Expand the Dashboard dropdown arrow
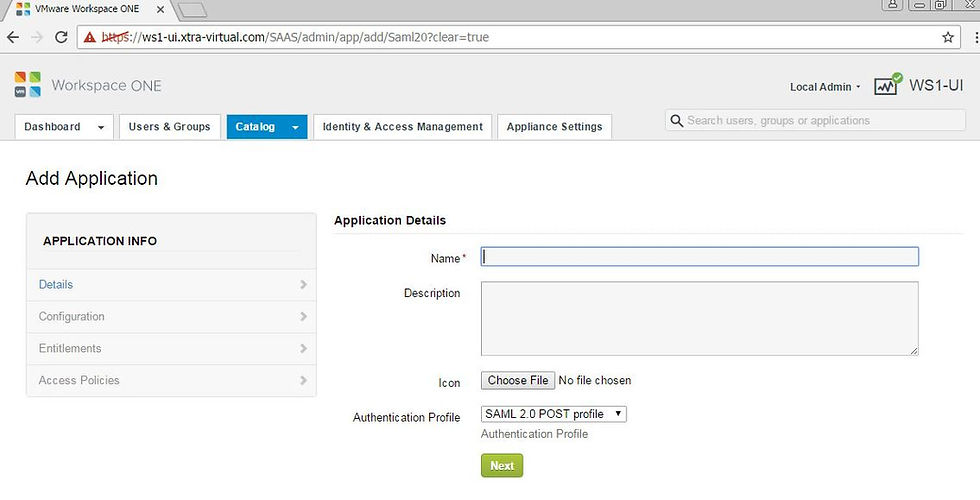Image resolution: width=980 pixels, height=500 pixels. 101,128
